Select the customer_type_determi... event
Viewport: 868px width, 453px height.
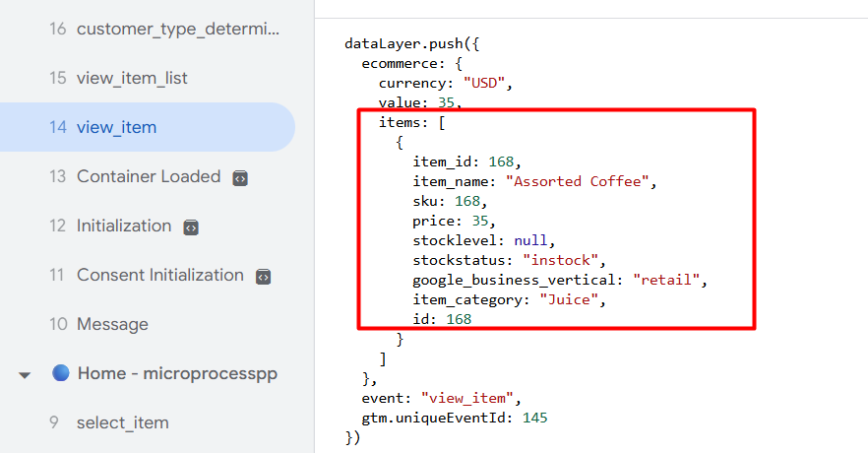click(177, 29)
